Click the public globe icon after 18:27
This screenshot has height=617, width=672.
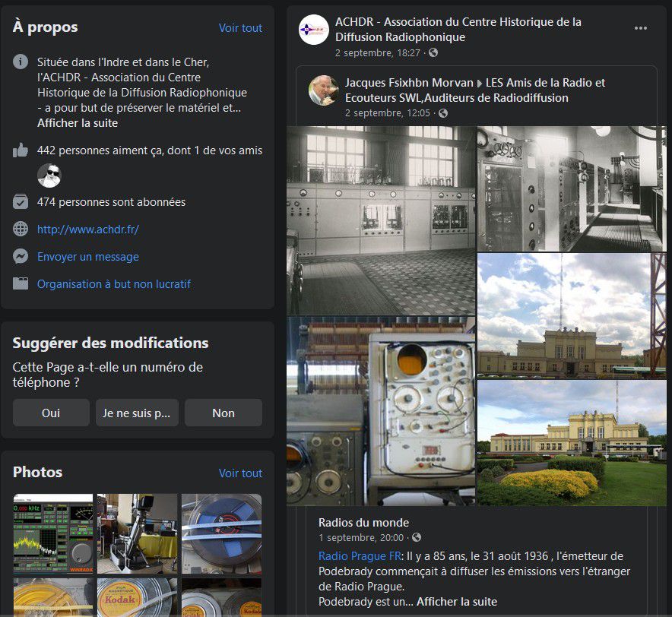click(x=433, y=52)
